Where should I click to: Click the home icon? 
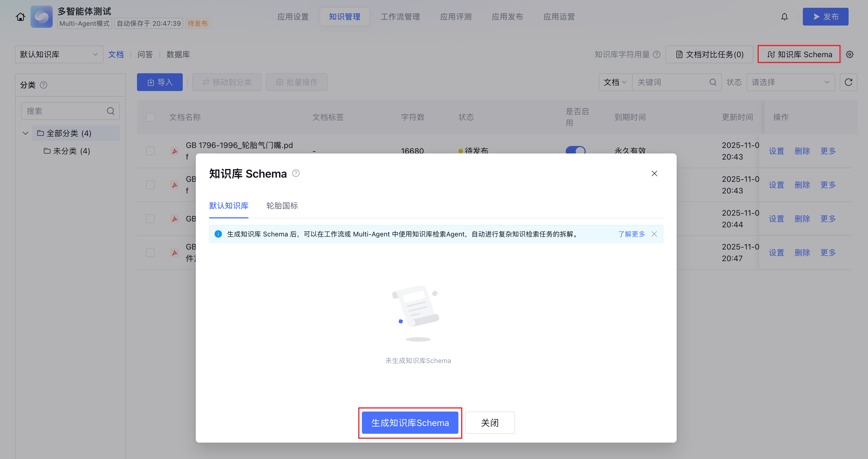(x=20, y=17)
